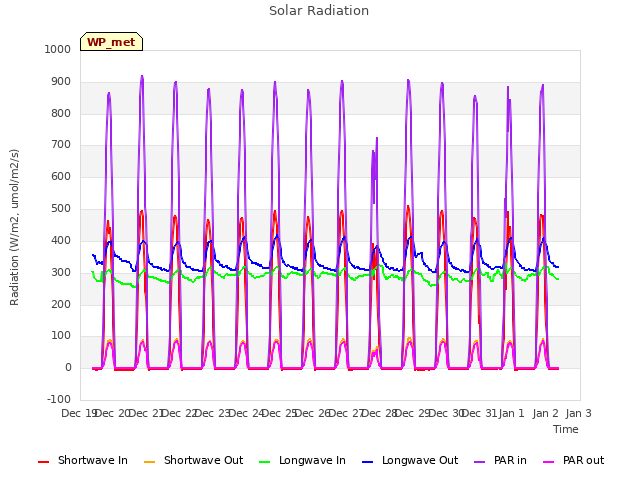Click the last PAR in peak on Jan 2
Screen dimensions: 640x480
point(542,87)
